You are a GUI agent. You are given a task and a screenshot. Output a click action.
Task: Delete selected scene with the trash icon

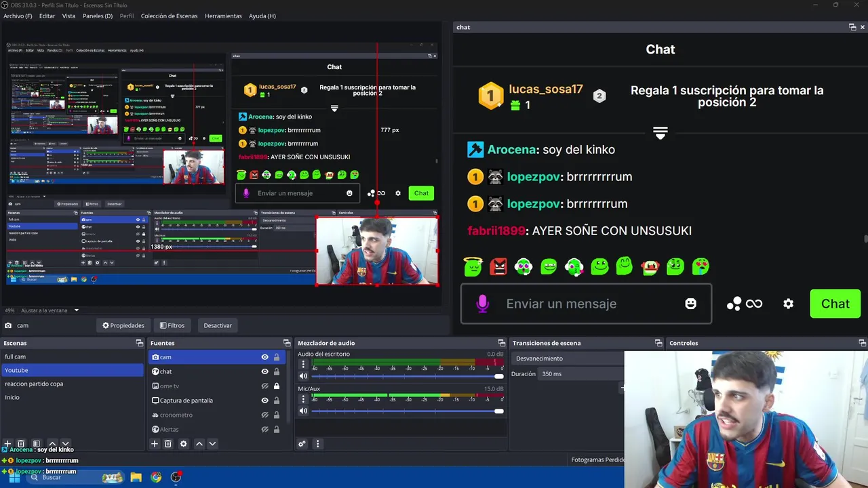click(x=21, y=444)
